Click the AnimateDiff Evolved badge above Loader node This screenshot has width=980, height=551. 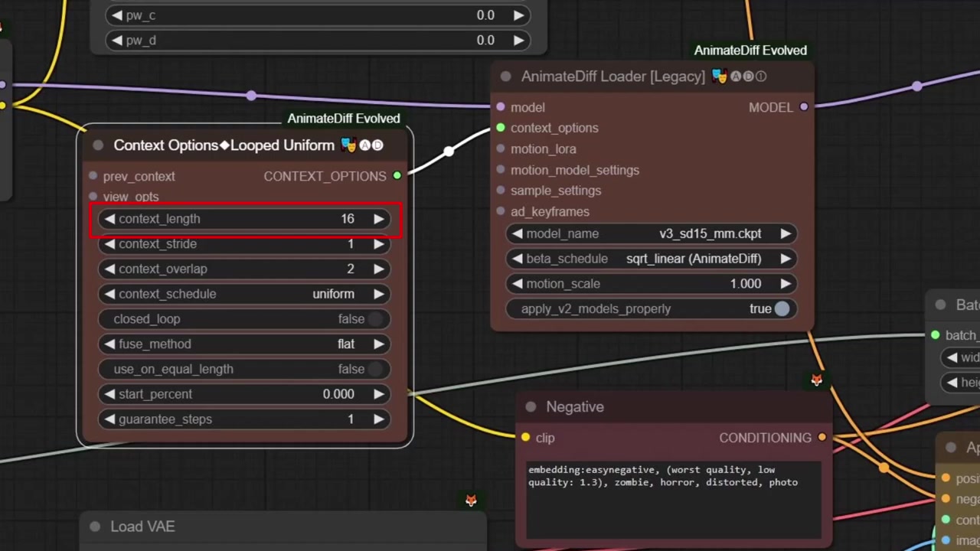[750, 51]
